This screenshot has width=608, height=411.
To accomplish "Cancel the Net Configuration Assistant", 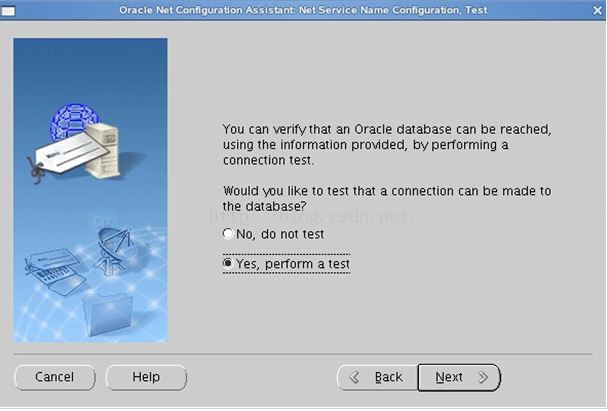I will (55, 377).
